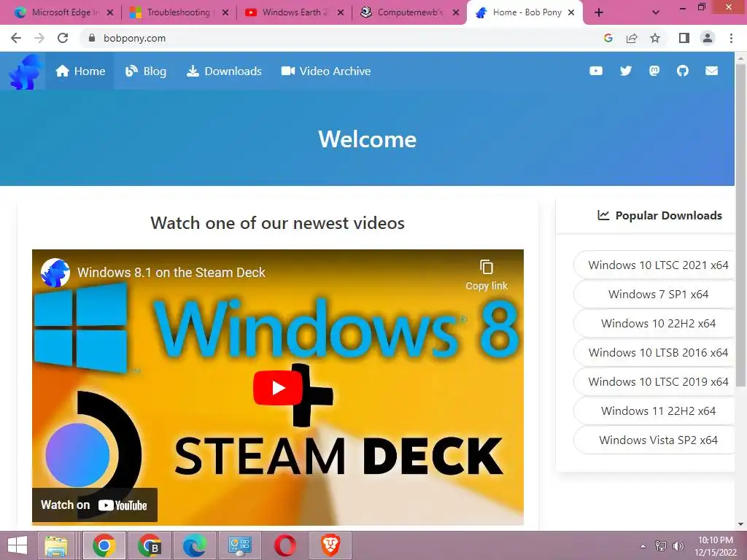
Task: Open the Downloads navigation item
Action: 224,71
